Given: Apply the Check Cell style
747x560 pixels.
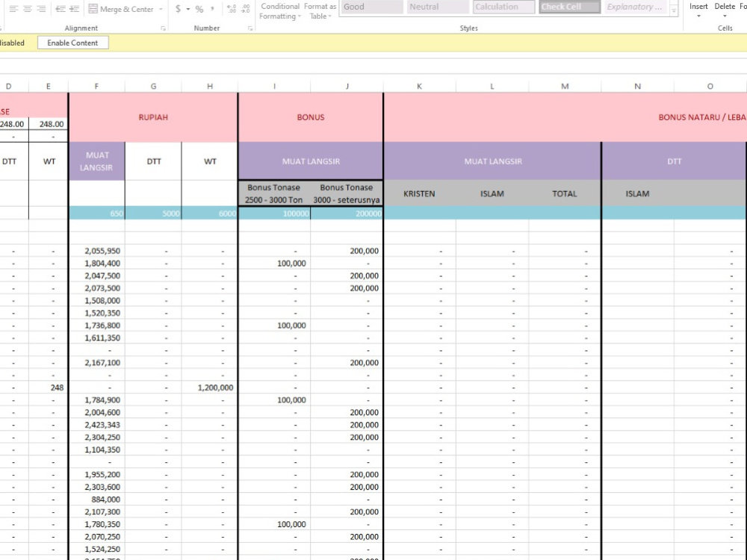Looking at the screenshot, I should [570, 7].
